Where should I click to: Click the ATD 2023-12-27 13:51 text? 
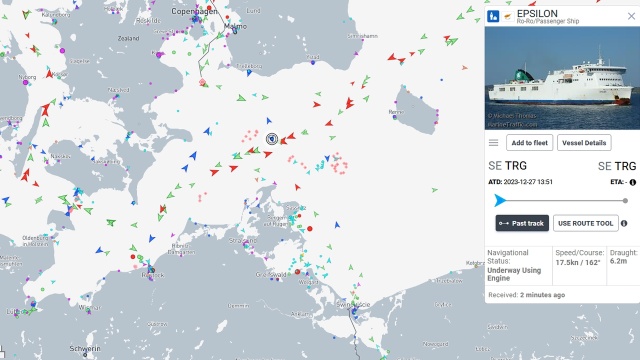(520, 182)
